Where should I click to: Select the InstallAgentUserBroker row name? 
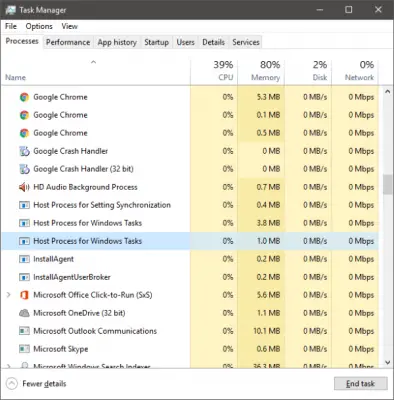tap(72, 277)
